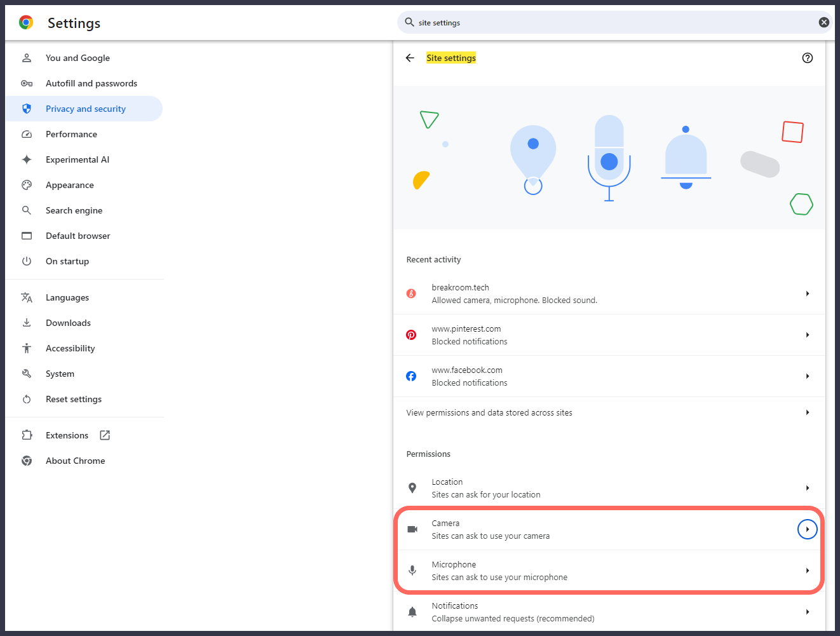Expand the Microphone permission arrow
840x636 pixels.
807,571
